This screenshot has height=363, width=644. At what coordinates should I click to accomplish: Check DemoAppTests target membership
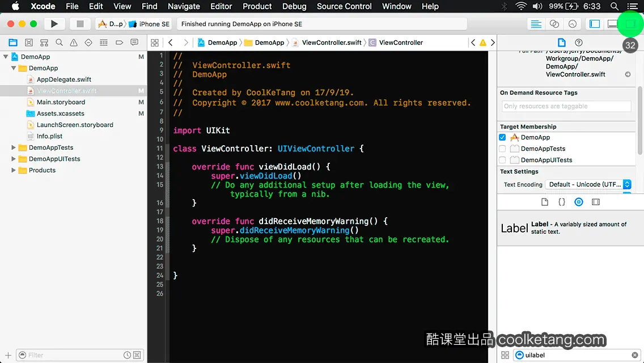[502, 149]
